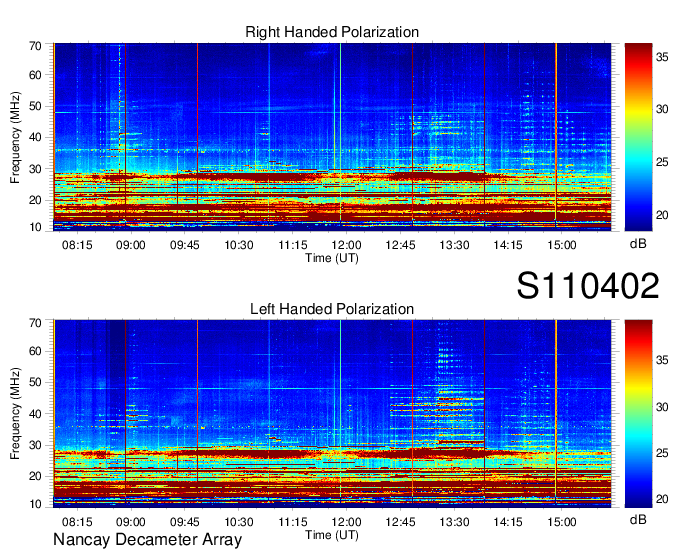Screen dimensions: 680x552
Task: Click the "dB" unit under the lower colorbar
Action: coord(638,519)
